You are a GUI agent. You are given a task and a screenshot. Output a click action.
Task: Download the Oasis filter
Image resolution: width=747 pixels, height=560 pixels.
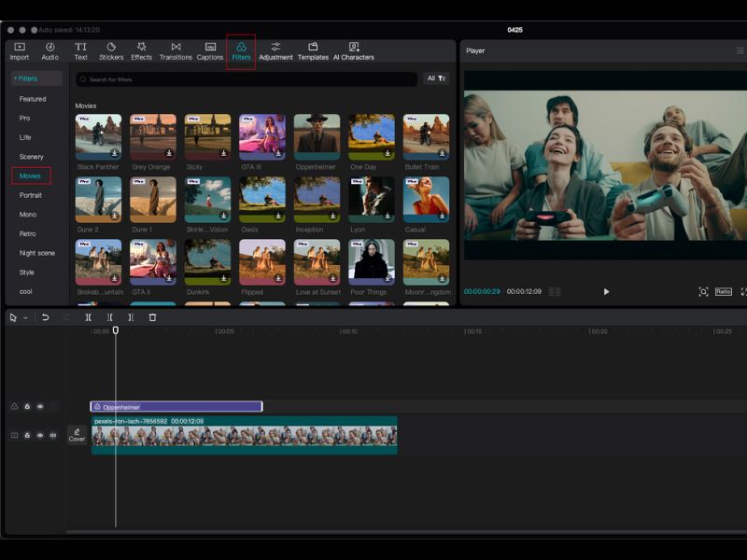(x=278, y=216)
